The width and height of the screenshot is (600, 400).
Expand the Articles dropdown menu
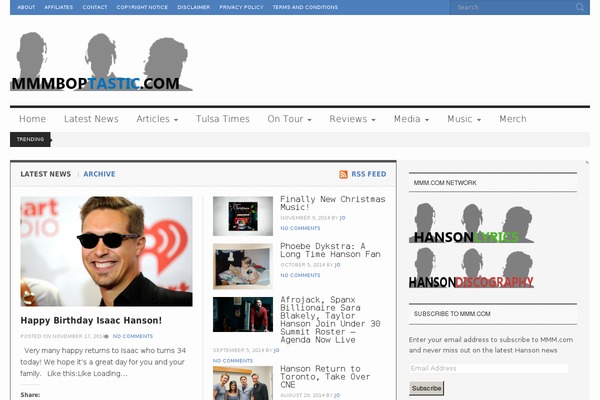coord(157,119)
